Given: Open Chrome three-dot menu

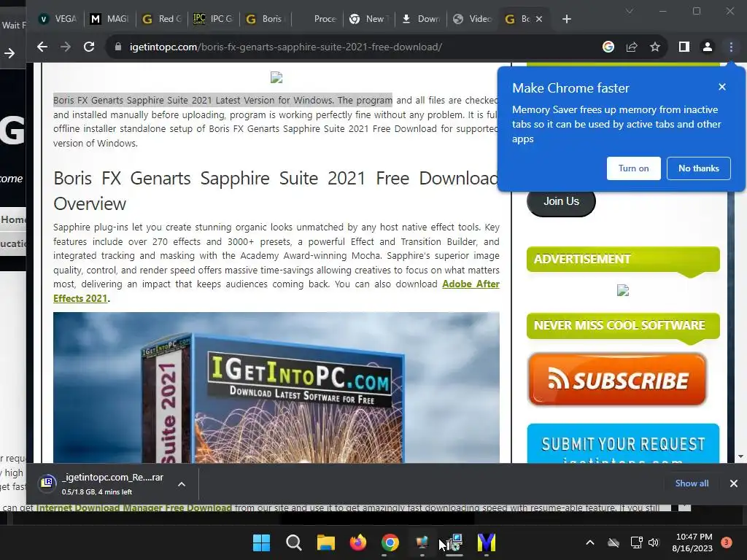Looking at the screenshot, I should point(731,47).
